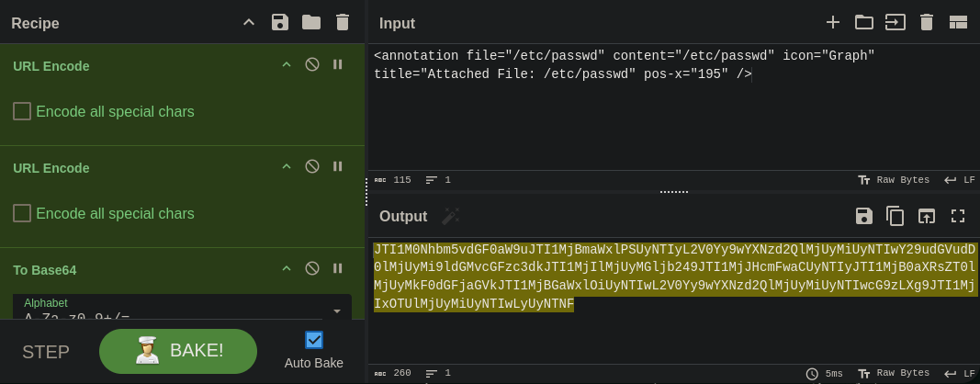This screenshot has width=980, height=384.
Task: Replace input with output
Action: point(927,216)
